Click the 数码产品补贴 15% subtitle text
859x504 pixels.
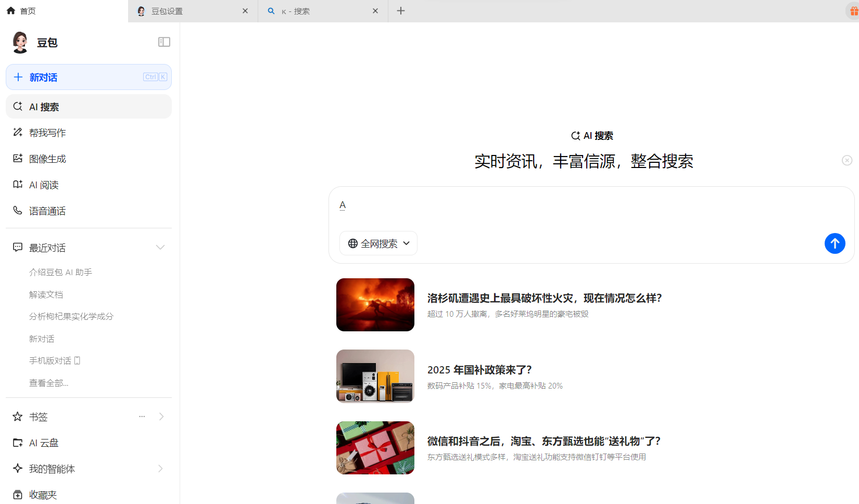tap(495, 385)
